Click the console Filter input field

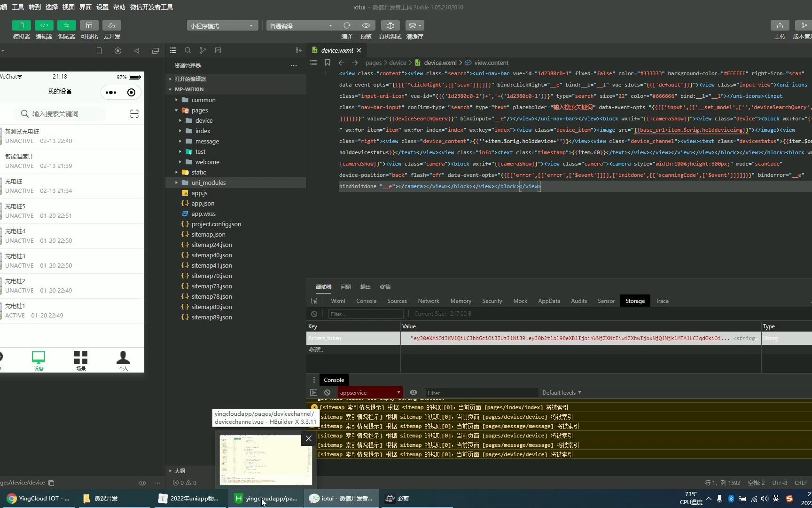click(481, 393)
